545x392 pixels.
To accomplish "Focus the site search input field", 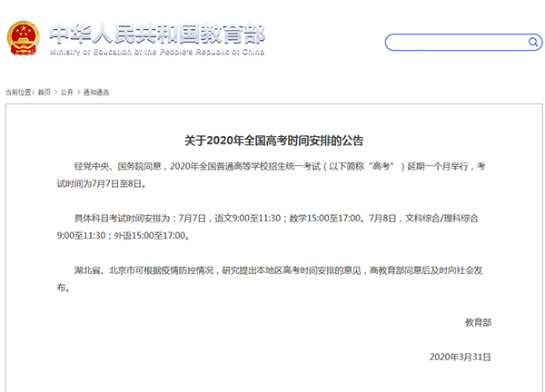I will [463, 42].
